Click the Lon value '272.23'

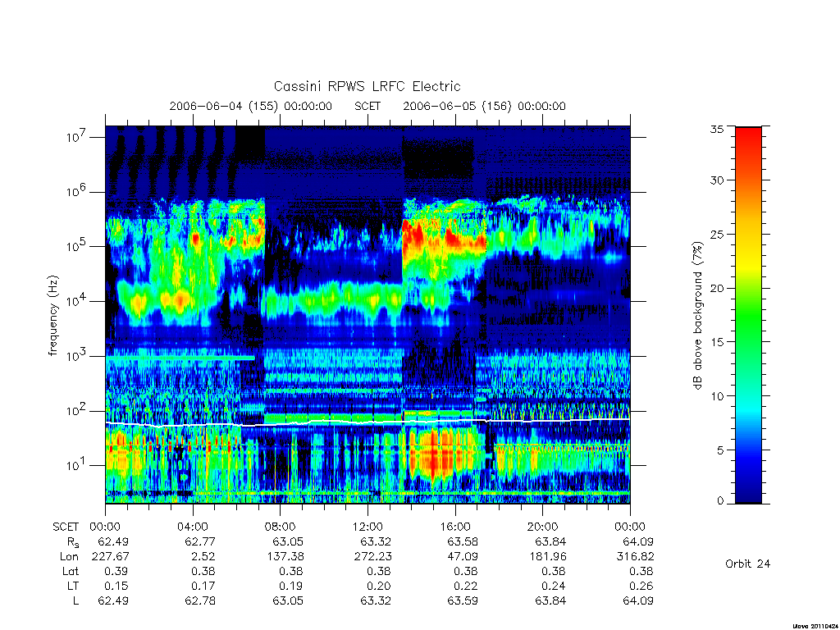click(372, 557)
